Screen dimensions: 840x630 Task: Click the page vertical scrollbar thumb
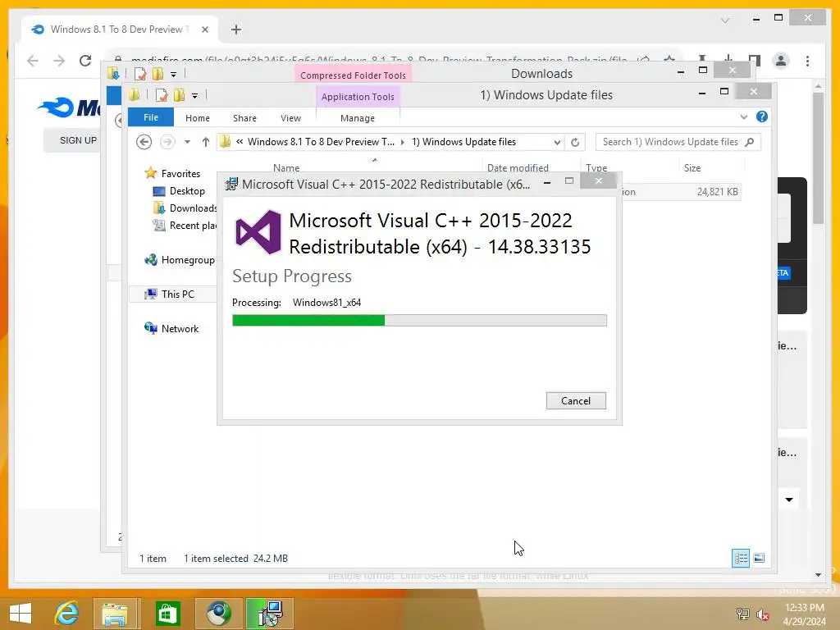tap(818, 158)
